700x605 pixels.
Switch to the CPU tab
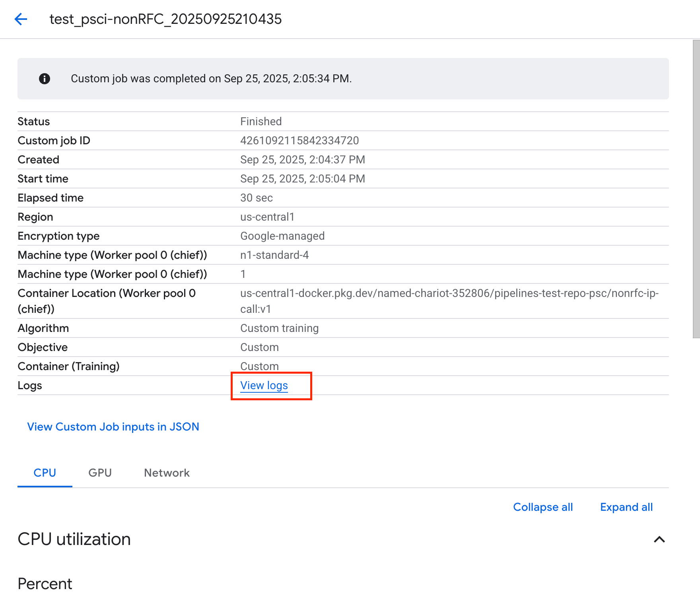pos(45,473)
